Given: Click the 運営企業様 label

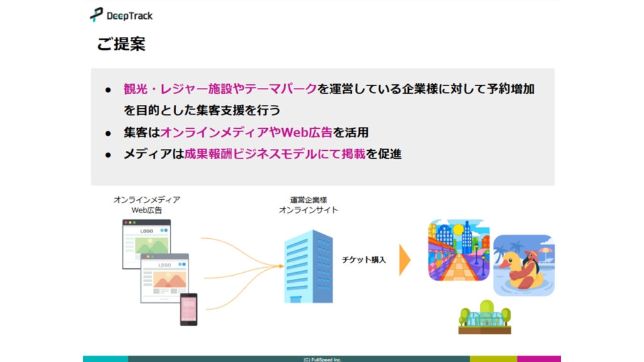Looking at the screenshot, I should coord(308,200).
